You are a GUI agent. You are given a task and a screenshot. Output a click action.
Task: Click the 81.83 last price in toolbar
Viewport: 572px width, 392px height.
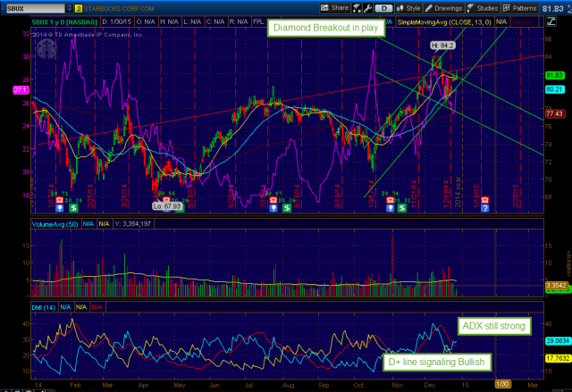coord(552,9)
